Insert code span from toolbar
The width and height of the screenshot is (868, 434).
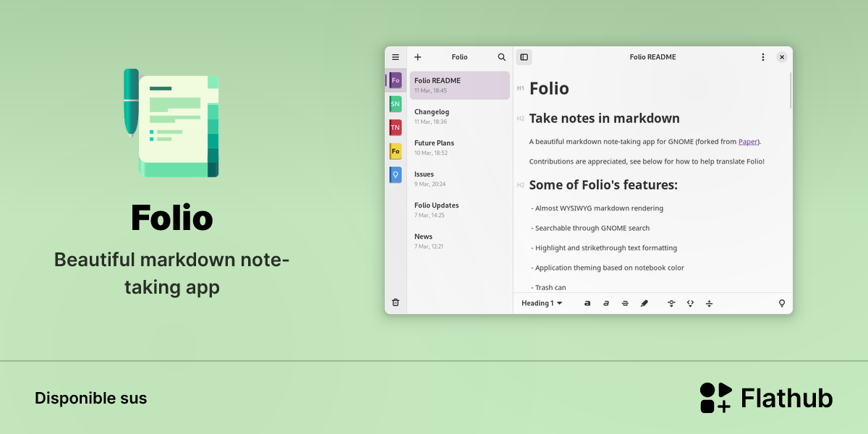(690, 303)
